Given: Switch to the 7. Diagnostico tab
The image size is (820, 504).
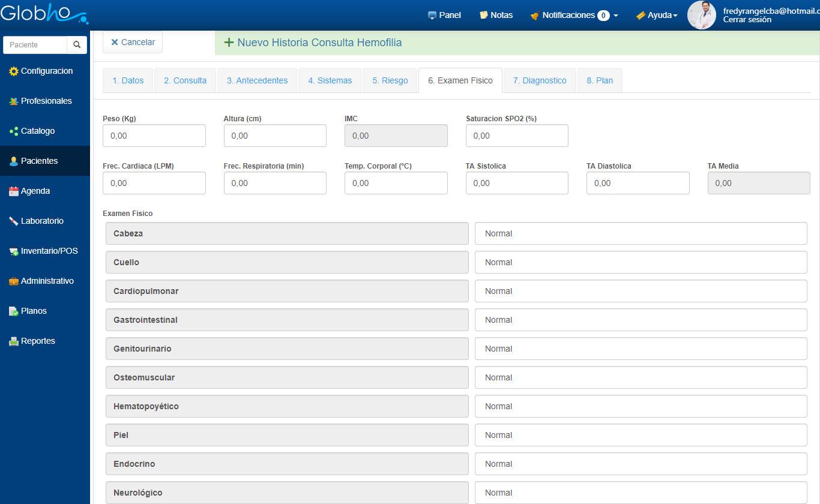Looking at the screenshot, I should pyautogui.click(x=540, y=80).
